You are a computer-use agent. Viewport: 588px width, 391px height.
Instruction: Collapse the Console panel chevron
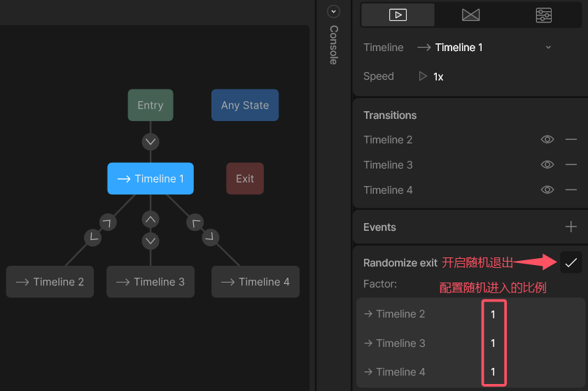pyautogui.click(x=333, y=12)
